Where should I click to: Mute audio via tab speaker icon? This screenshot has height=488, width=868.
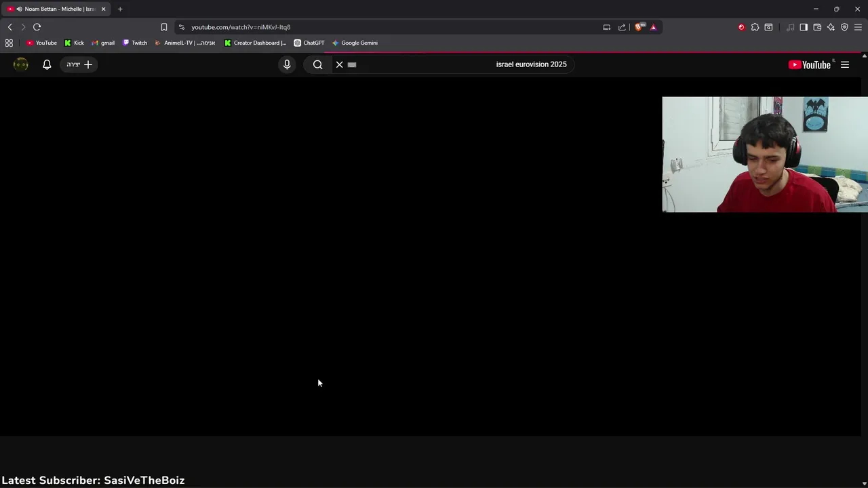tap(19, 9)
